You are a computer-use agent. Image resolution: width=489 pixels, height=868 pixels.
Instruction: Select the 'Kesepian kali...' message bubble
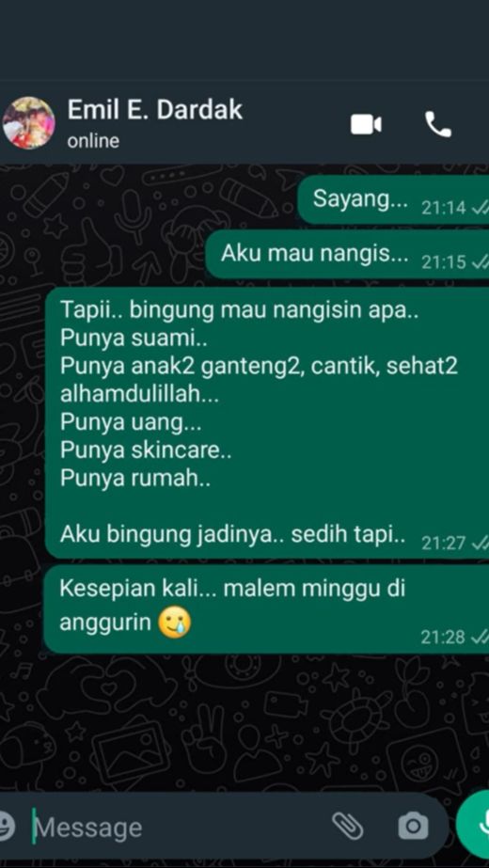click(x=267, y=609)
